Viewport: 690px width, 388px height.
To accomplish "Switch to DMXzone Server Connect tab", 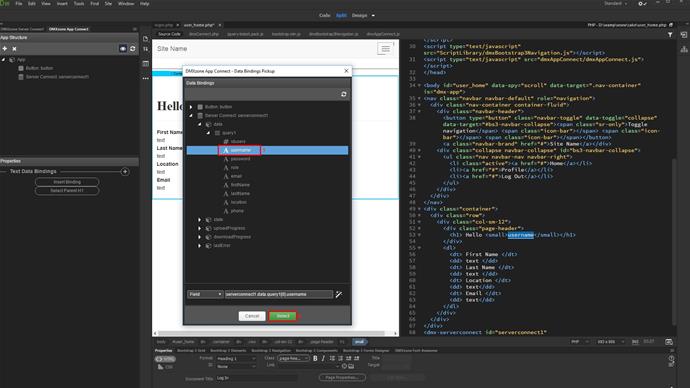I will [22, 29].
